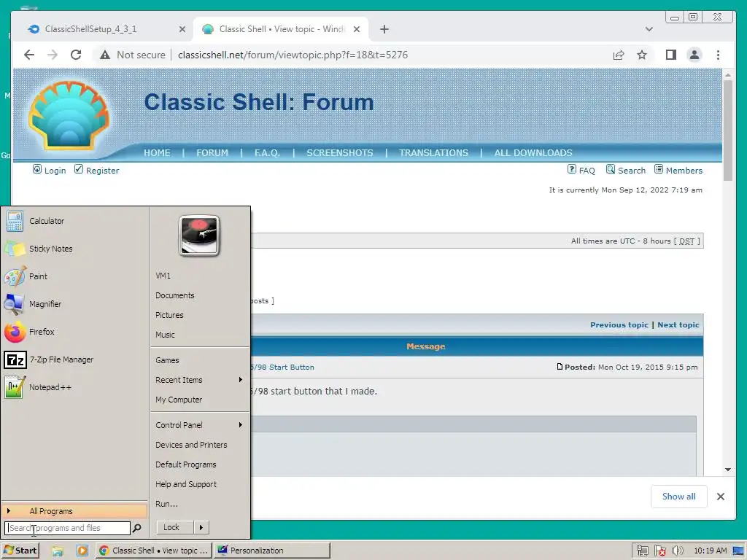747x560 pixels.
Task: Click the Start button
Action: pos(20,551)
